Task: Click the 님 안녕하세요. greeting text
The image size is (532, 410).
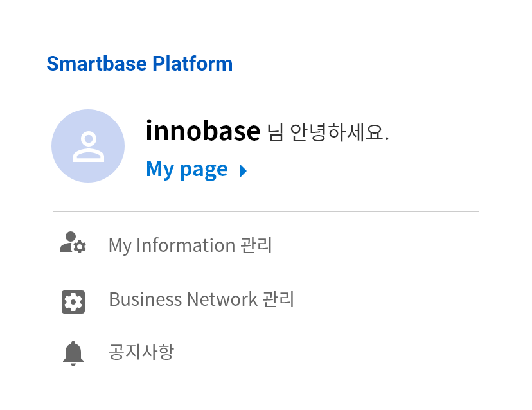Action: pyautogui.click(x=328, y=132)
